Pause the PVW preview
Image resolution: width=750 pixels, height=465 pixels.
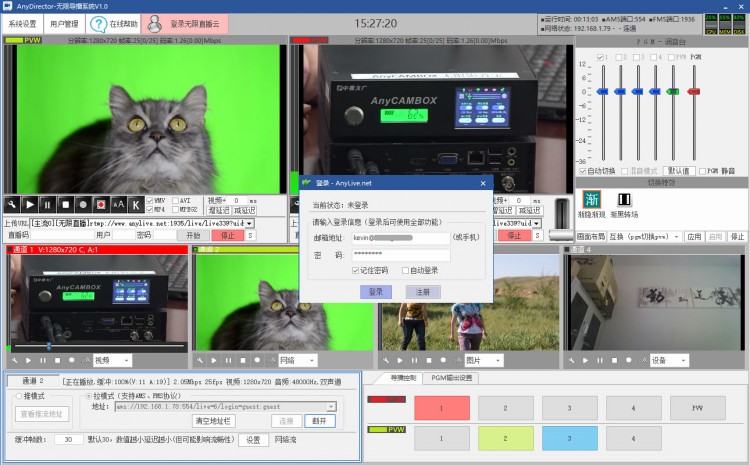[x=47, y=205]
